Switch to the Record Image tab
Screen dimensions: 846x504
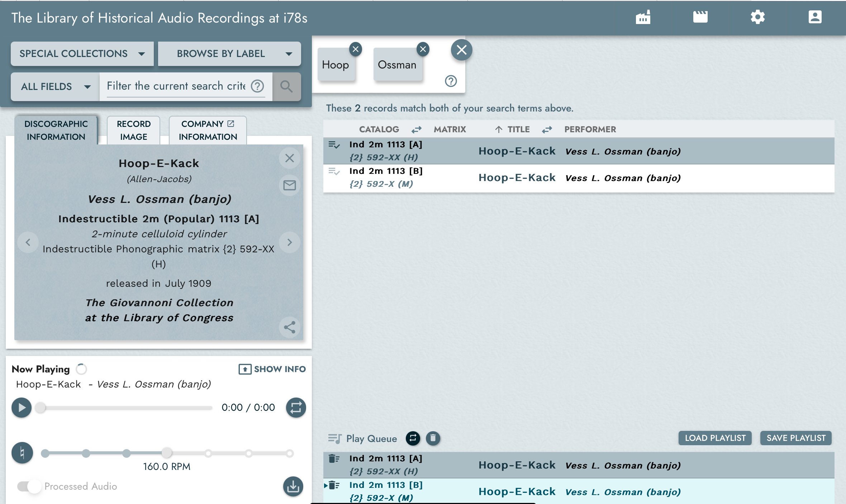pos(133,130)
